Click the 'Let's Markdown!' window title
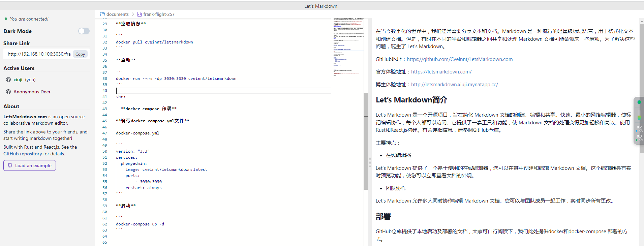 tap(321, 6)
